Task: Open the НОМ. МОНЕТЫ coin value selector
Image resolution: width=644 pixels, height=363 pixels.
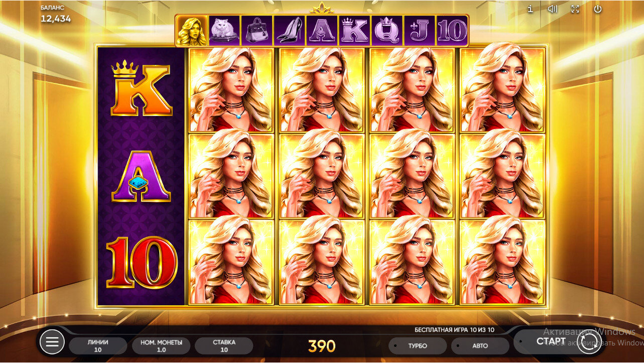Action: [x=161, y=345]
